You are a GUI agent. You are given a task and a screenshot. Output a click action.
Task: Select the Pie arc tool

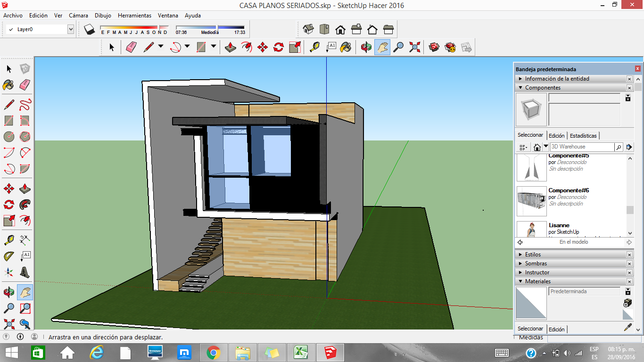tap(25, 169)
